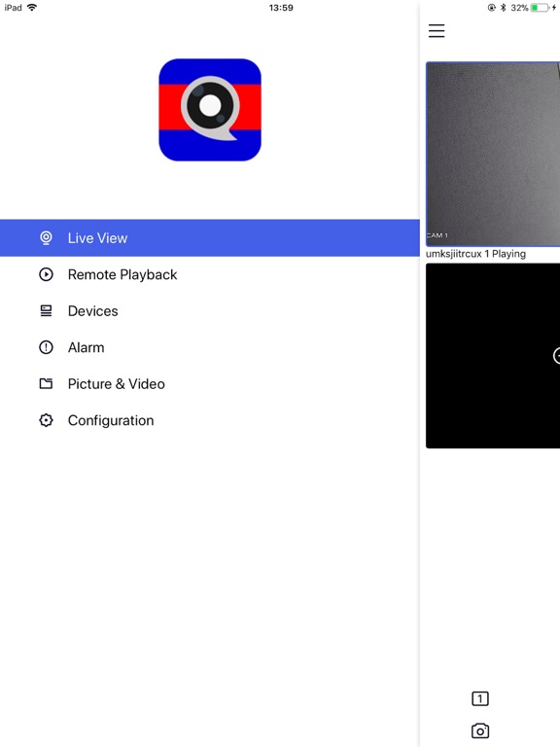
Task: Click the Devices recorder icon
Action: [x=47, y=311]
